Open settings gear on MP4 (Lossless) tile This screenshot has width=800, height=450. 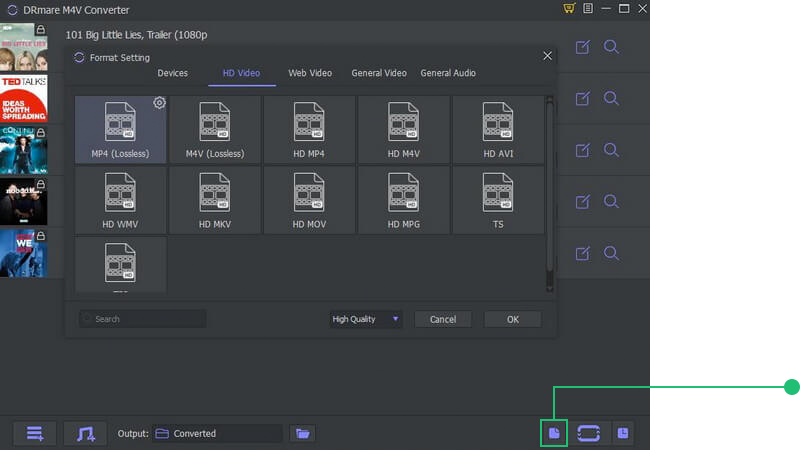coord(159,103)
